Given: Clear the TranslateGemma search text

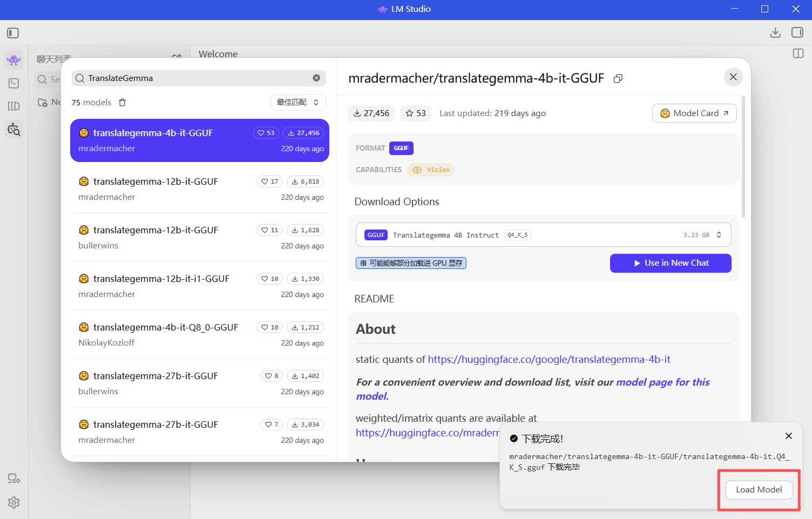Looking at the screenshot, I should click(x=316, y=78).
